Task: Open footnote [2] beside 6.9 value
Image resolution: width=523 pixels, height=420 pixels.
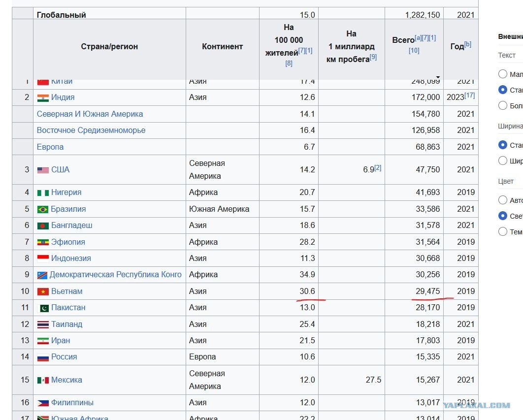Action: coord(378,168)
